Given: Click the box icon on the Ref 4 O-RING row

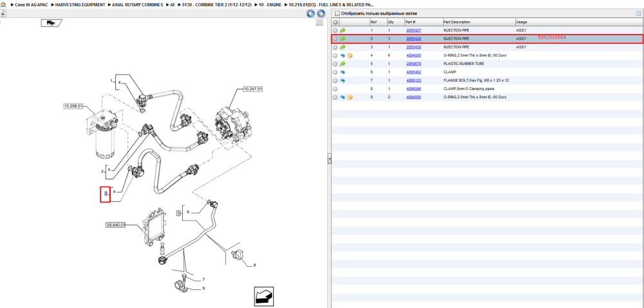Looking at the screenshot, I should pos(350,55).
